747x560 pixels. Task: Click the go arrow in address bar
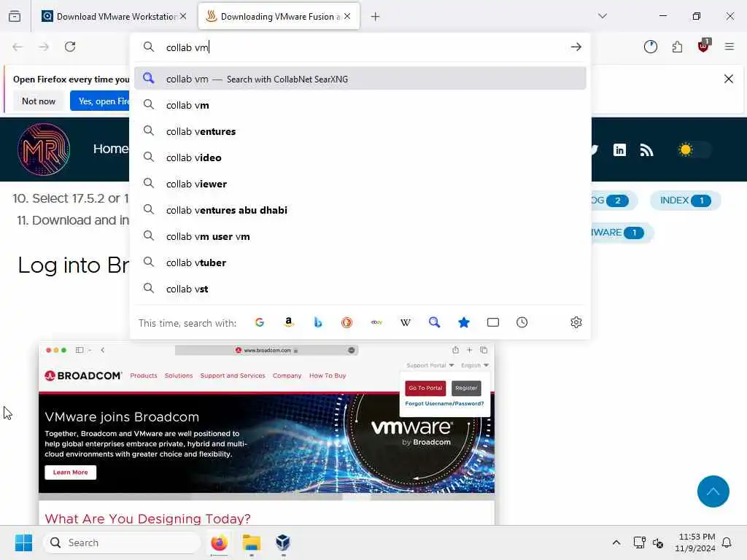coord(576,47)
